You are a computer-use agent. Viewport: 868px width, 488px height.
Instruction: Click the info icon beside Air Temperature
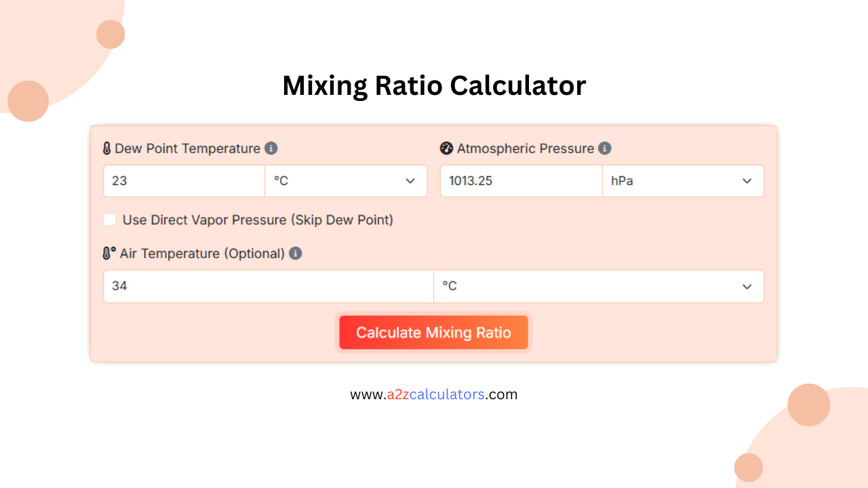[x=295, y=253]
